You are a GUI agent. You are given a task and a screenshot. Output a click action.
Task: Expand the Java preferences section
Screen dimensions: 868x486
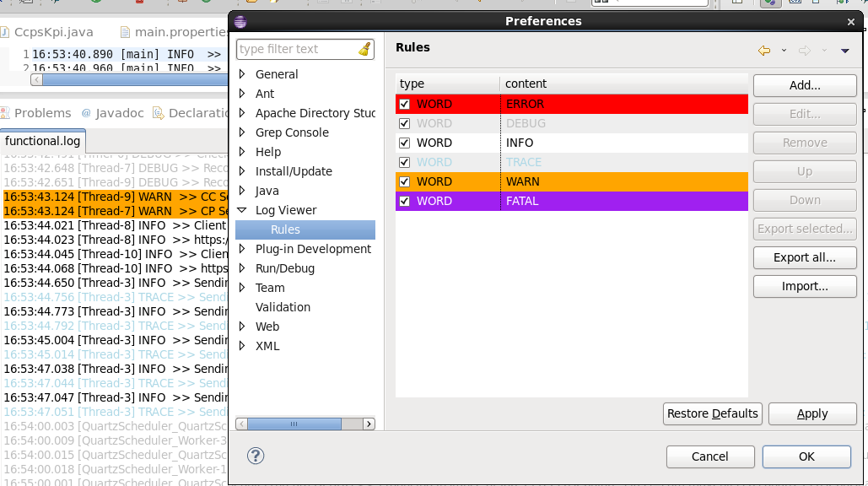pos(242,191)
